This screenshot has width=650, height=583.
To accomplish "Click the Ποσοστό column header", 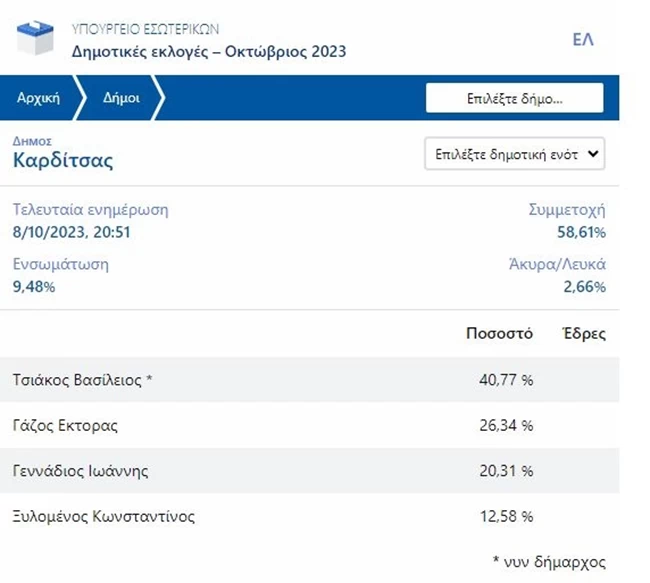I will (x=500, y=334).
